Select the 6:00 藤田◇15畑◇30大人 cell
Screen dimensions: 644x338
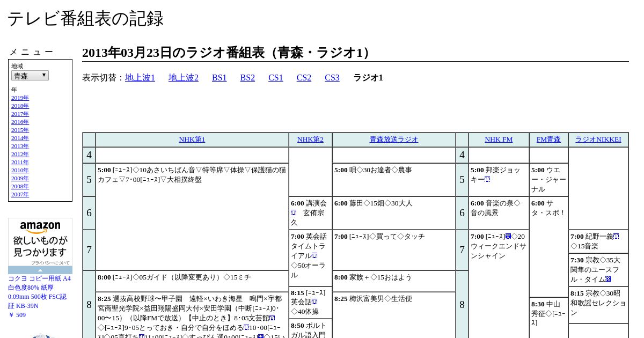(x=394, y=213)
